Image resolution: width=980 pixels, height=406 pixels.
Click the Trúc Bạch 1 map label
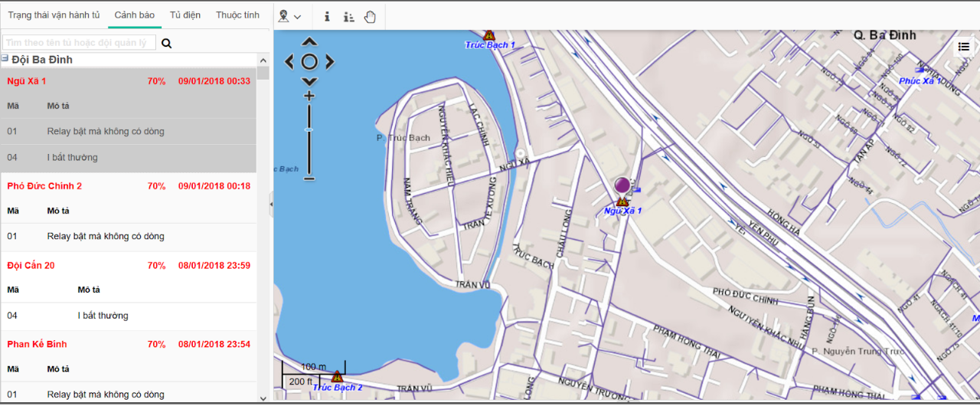click(490, 45)
